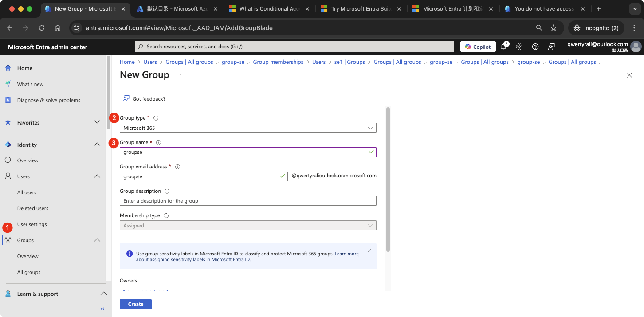Click the Users person icon

(x=8, y=176)
